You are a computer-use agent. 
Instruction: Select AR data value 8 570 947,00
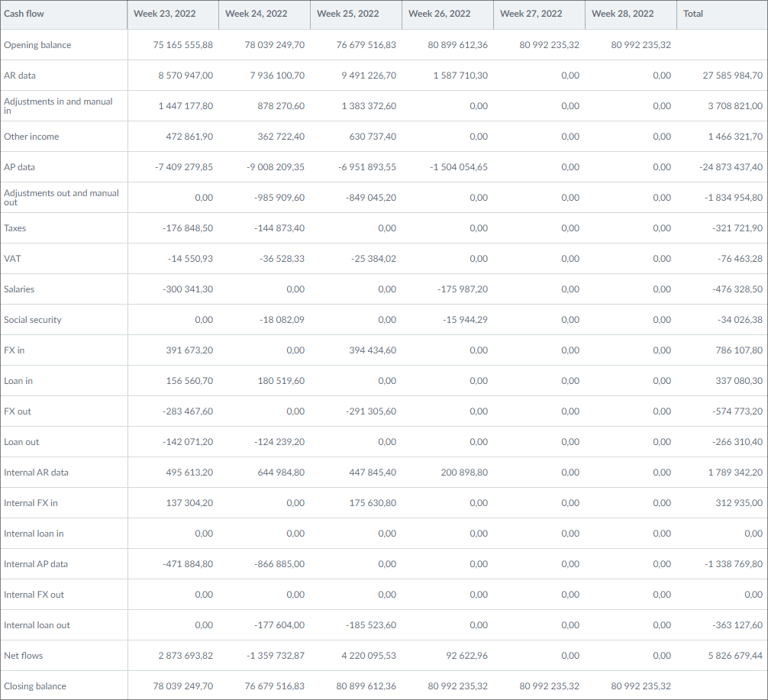click(186, 76)
